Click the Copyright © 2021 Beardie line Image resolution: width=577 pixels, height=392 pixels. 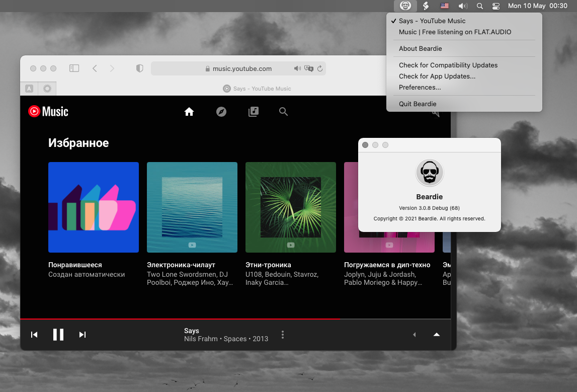pyautogui.click(x=430, y=218)
